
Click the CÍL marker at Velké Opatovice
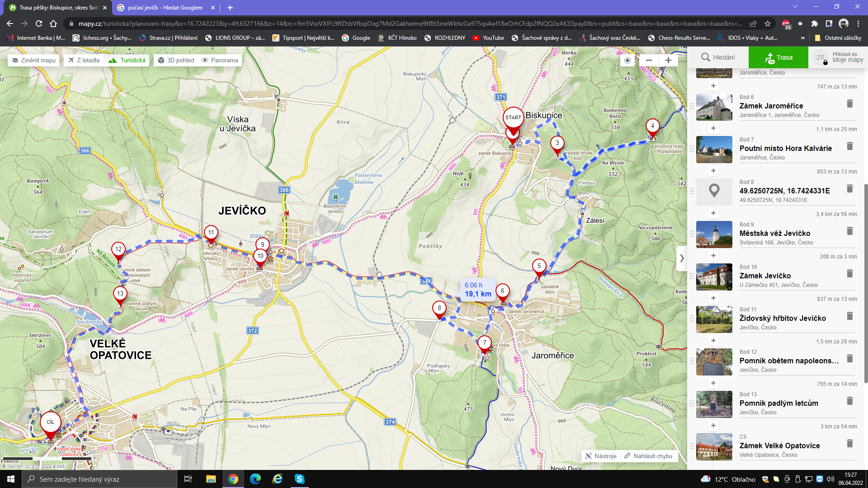(50, 422)
